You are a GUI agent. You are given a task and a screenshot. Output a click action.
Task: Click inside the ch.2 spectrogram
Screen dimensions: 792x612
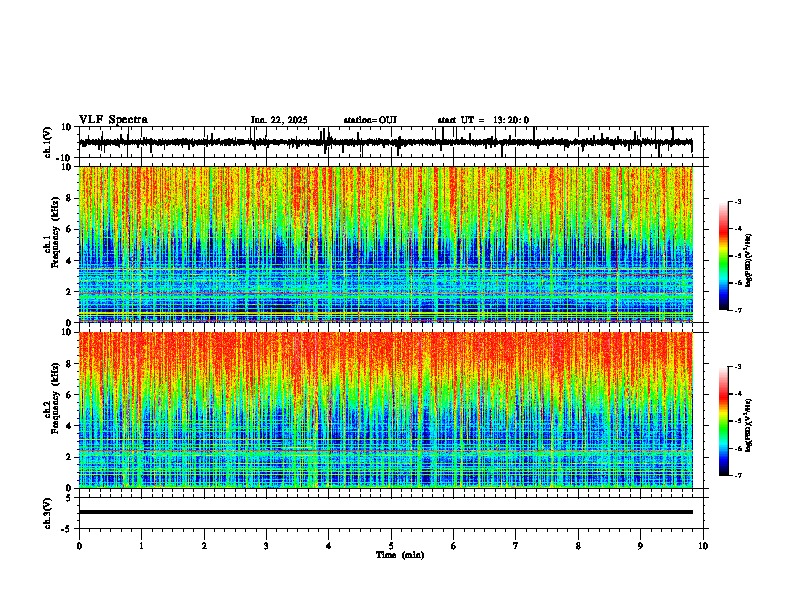[386, 410]
